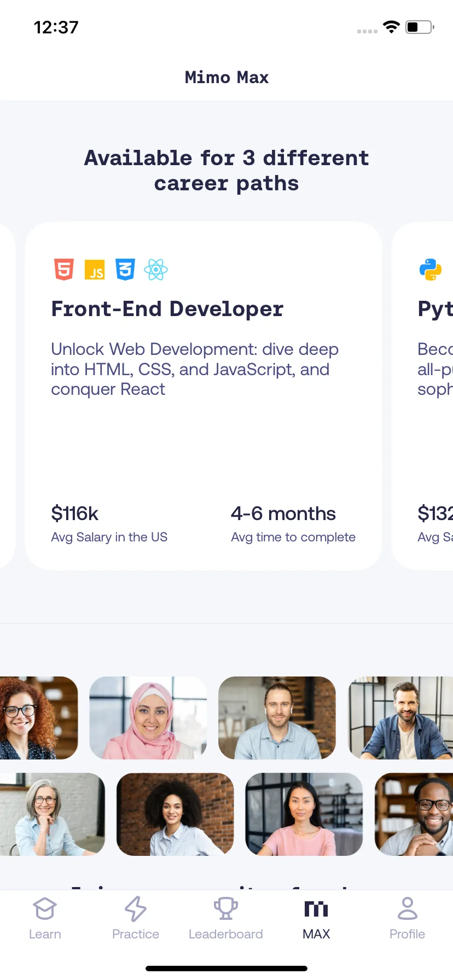Tap 'Avg time to complete' label
Viewport: 453px width, 980px height.
point(293,537)
